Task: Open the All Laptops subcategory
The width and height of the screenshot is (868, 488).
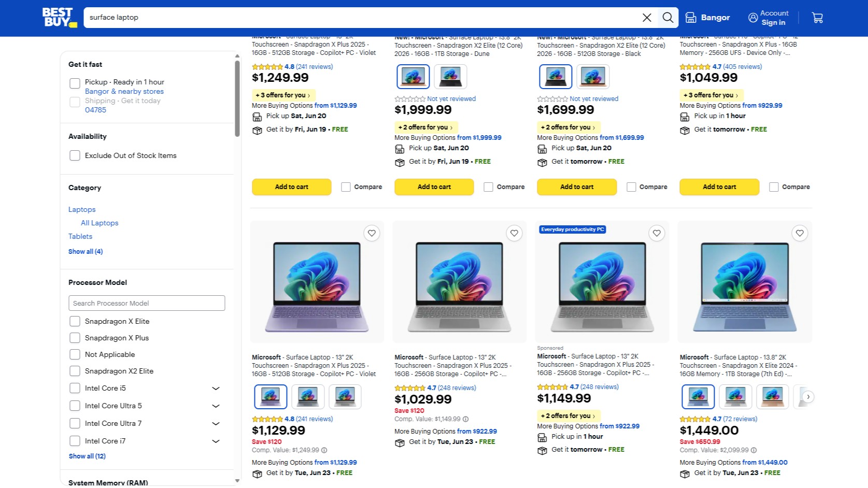Action: click(99, 223)
